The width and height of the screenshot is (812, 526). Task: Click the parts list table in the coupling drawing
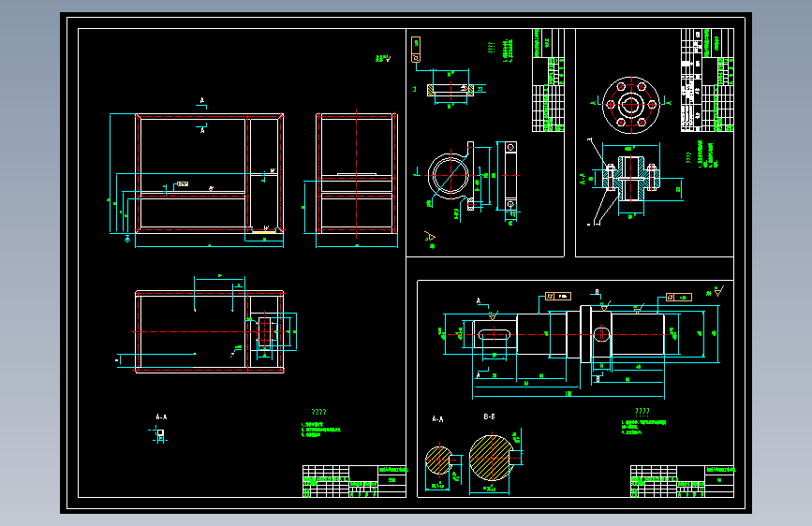(707, 80)
